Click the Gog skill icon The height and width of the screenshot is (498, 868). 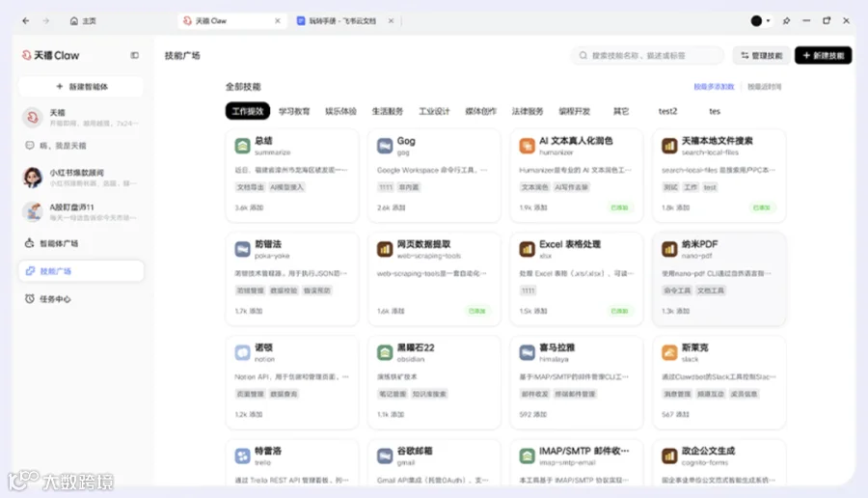click(385, 146)
